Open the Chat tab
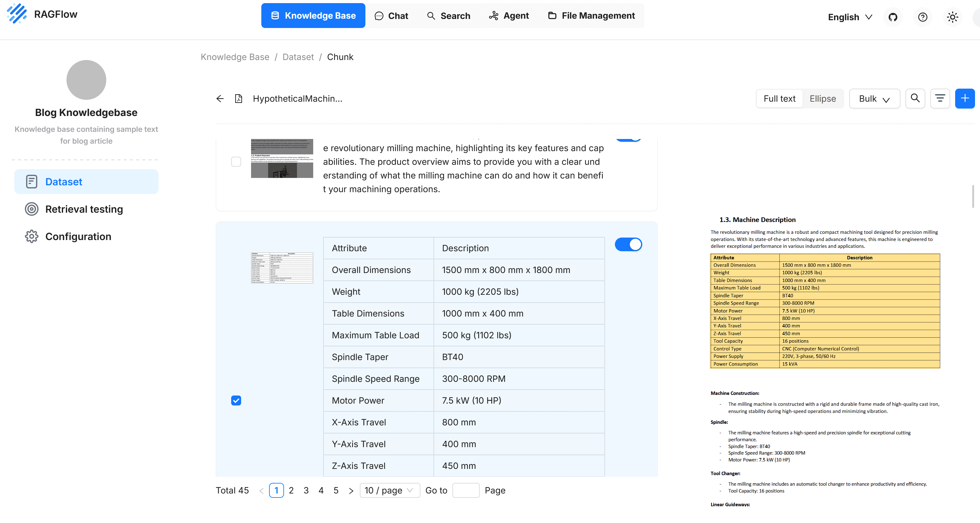The height and width of the screenshot is (523, 980). point(392,16)
